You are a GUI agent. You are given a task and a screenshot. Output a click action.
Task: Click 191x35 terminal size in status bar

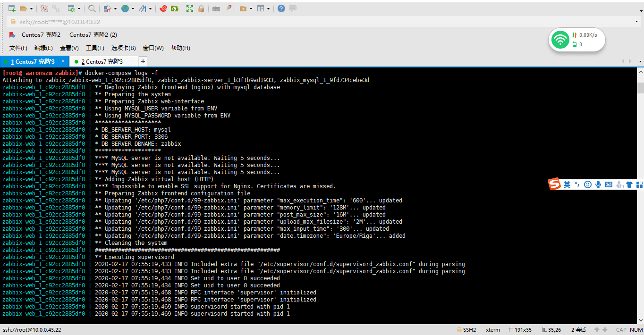tap(520, 330)
